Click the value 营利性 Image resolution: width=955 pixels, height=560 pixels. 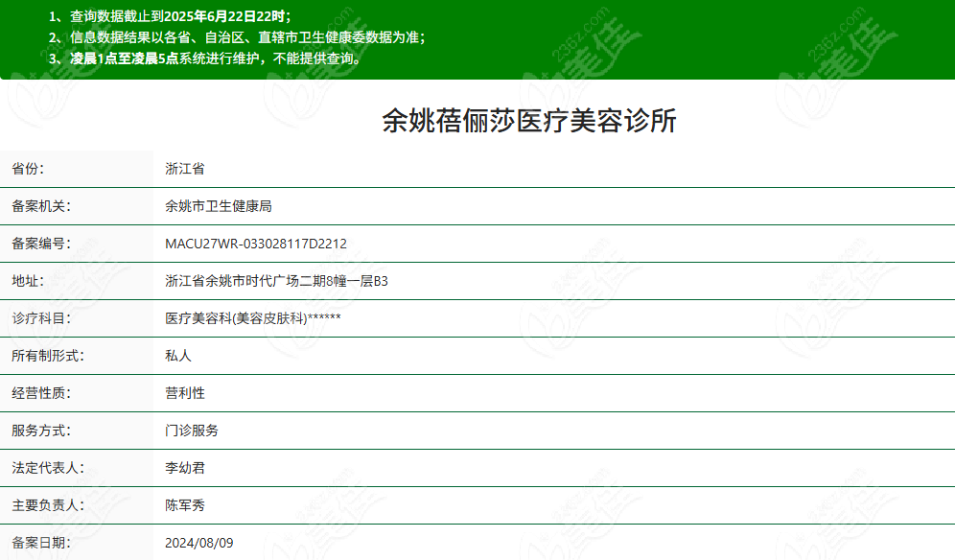pyautogui.click(x=184, y=393)
